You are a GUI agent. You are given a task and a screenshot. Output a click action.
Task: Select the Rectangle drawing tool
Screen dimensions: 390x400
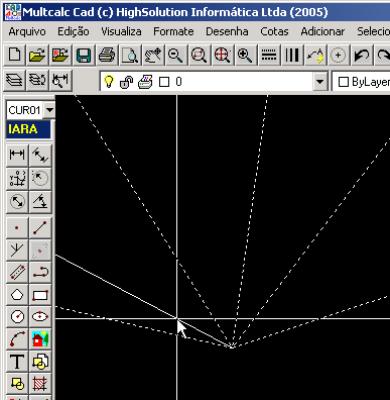40,295
